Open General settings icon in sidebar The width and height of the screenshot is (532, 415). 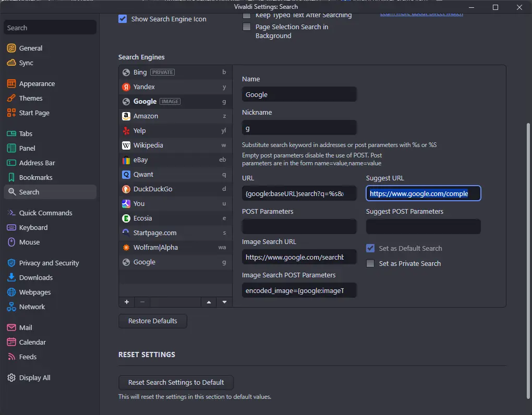pyautogui.click(x=11, y=48)
